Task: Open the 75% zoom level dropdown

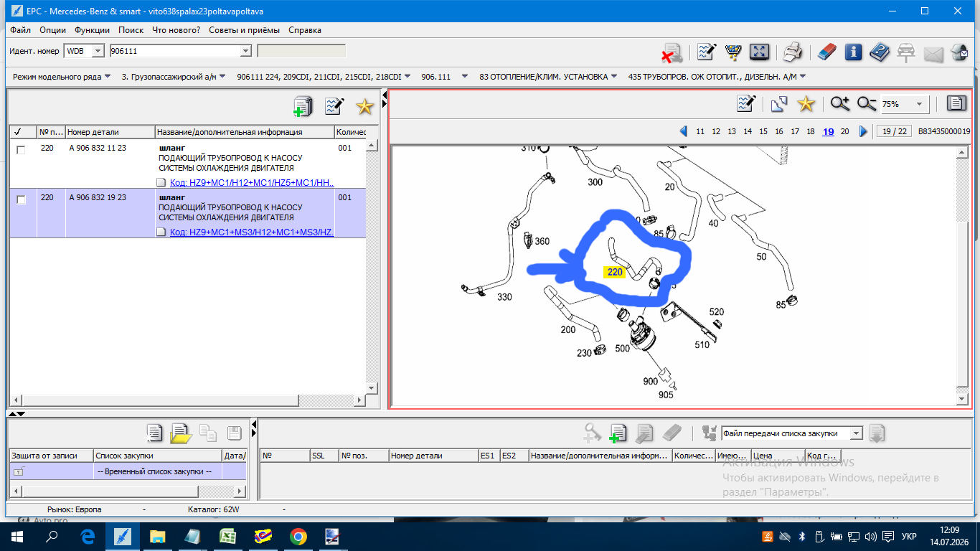Action: point(919,104)
